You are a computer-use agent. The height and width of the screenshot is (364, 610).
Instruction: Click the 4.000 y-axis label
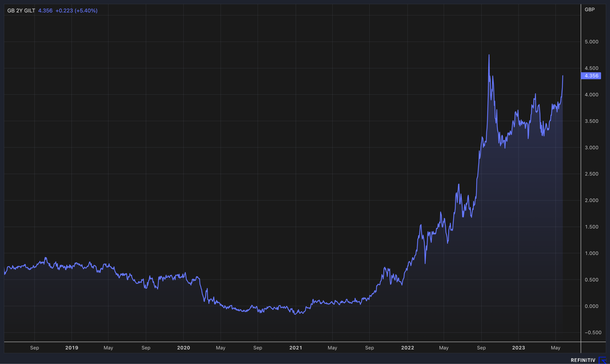591,95
